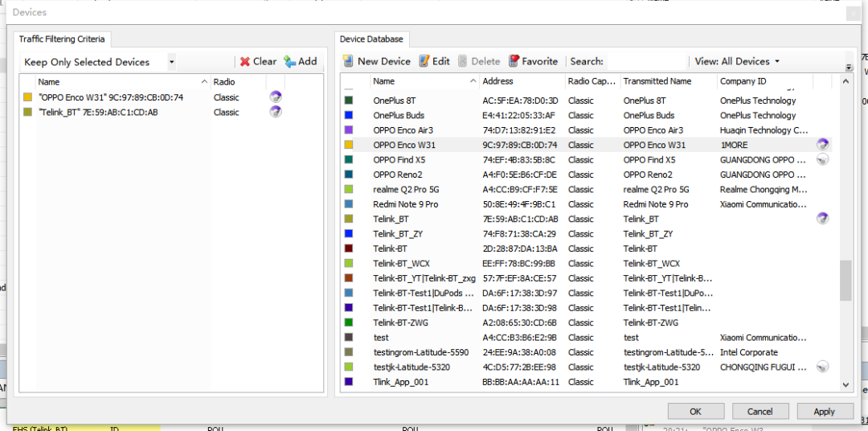
Task: Open Keep Only Selected Devices dropdown
Action: coord(172,62)
